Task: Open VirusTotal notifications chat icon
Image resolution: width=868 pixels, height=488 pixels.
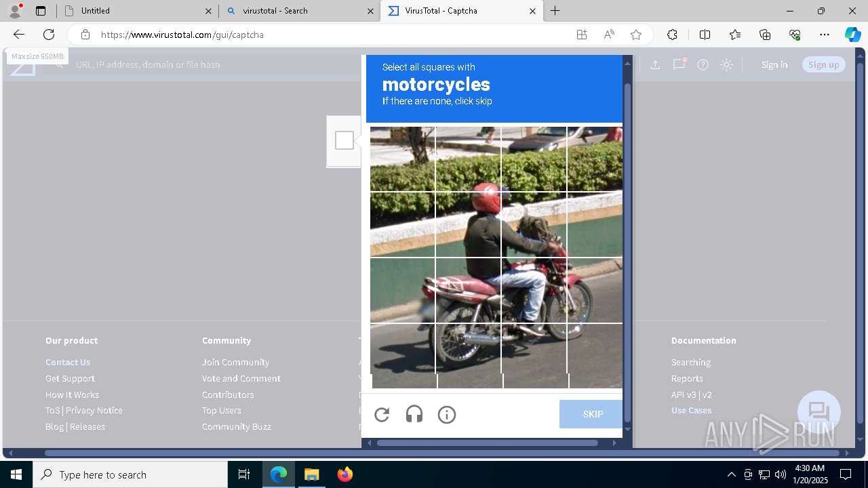Action: coord(679,64)
